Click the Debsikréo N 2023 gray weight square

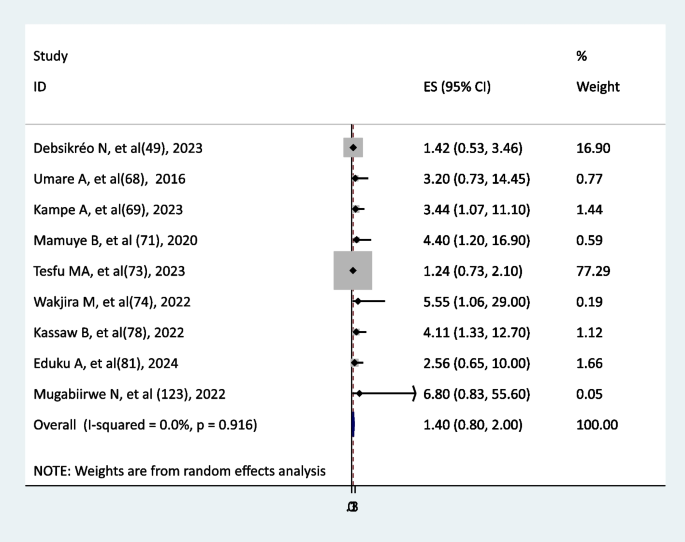[x=352, y=148]
